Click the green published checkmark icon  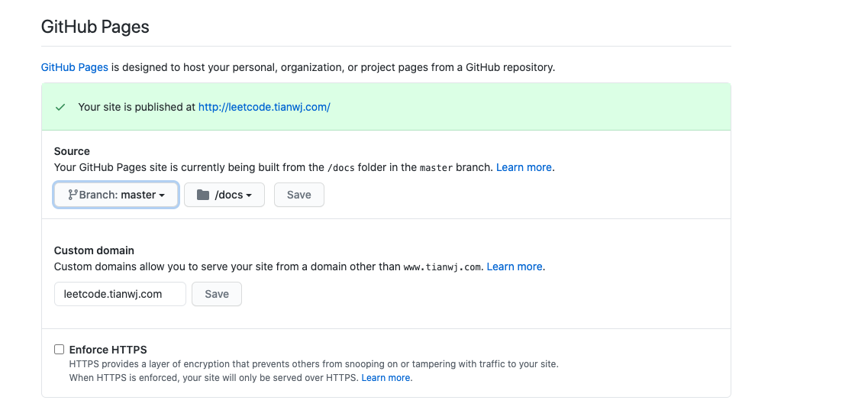[60, 108]
